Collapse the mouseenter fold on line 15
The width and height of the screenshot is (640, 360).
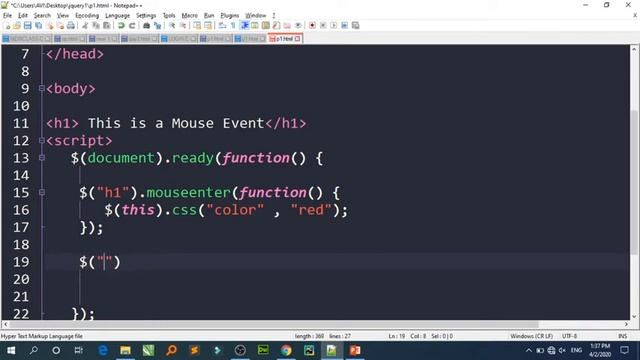click(42, 192)
